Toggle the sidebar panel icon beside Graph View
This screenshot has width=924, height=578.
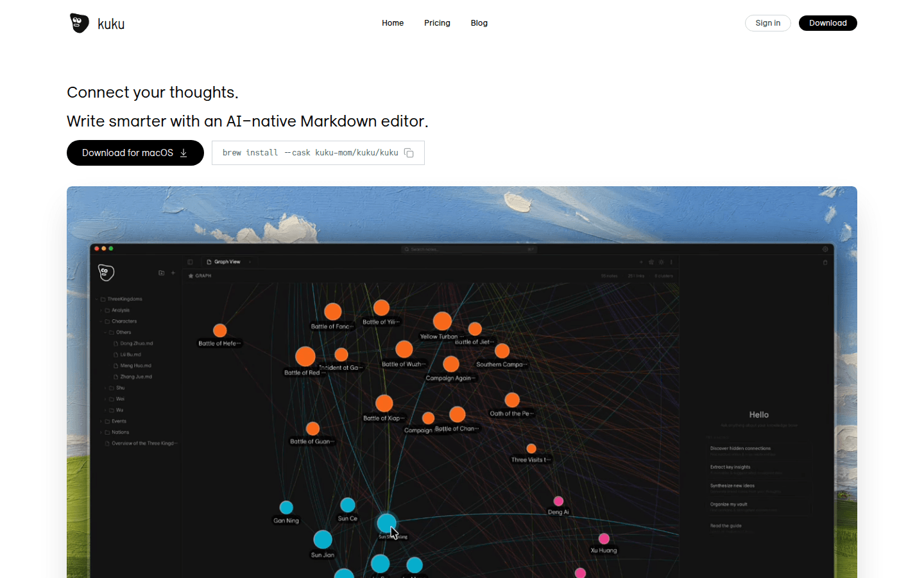pos(190,262)
